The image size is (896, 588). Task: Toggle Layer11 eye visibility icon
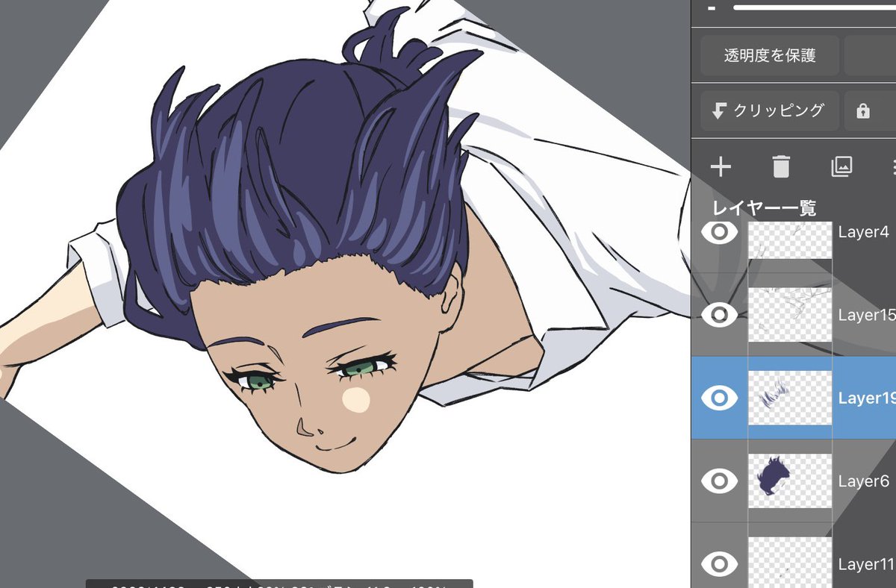[x=719, y=564]
